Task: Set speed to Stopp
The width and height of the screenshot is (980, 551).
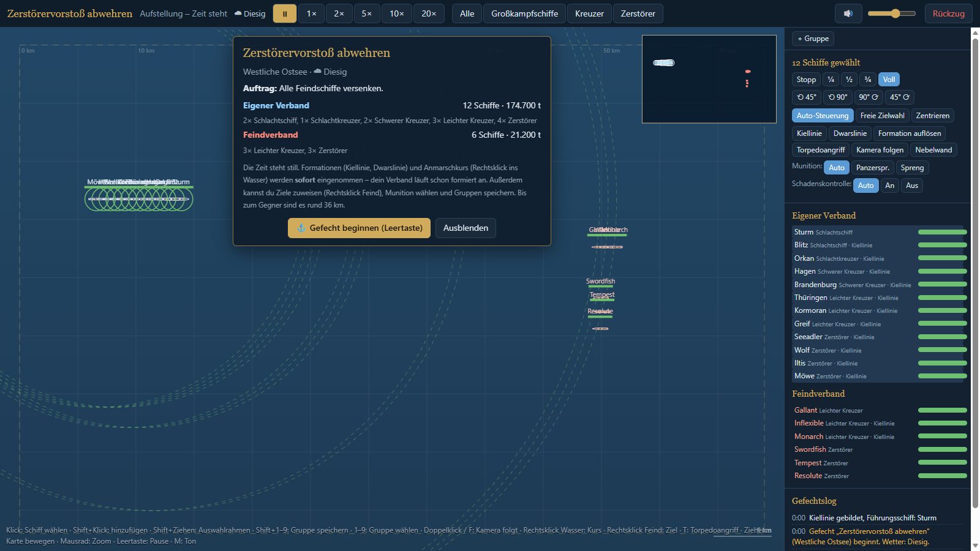Action: (x=806, y=80)
